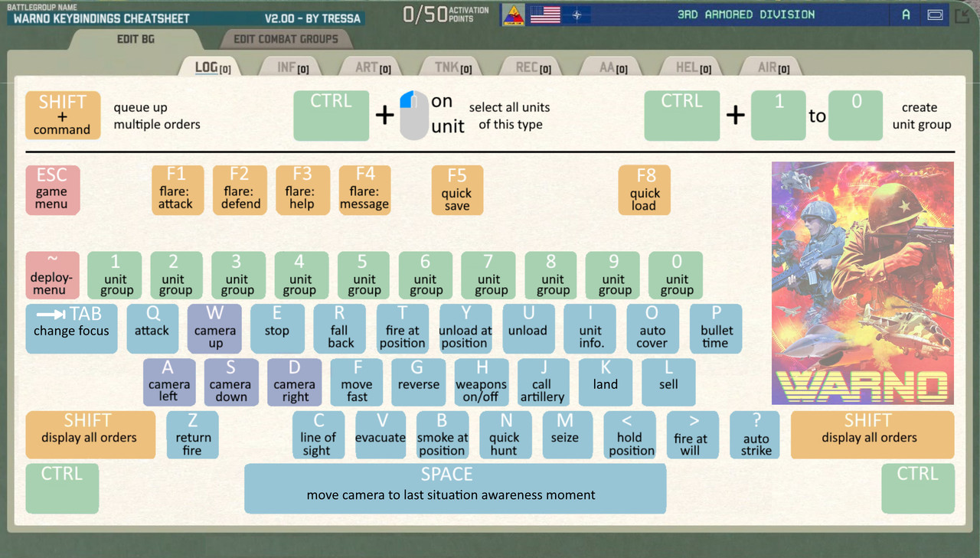Select the American flag icon
980x558 pixels.
(544, 14)
